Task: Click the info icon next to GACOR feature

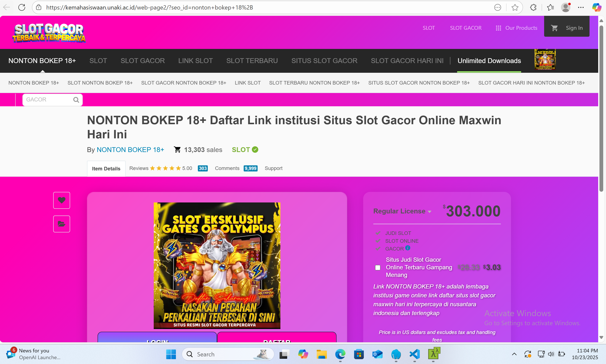Action: (x=408, y=248)
